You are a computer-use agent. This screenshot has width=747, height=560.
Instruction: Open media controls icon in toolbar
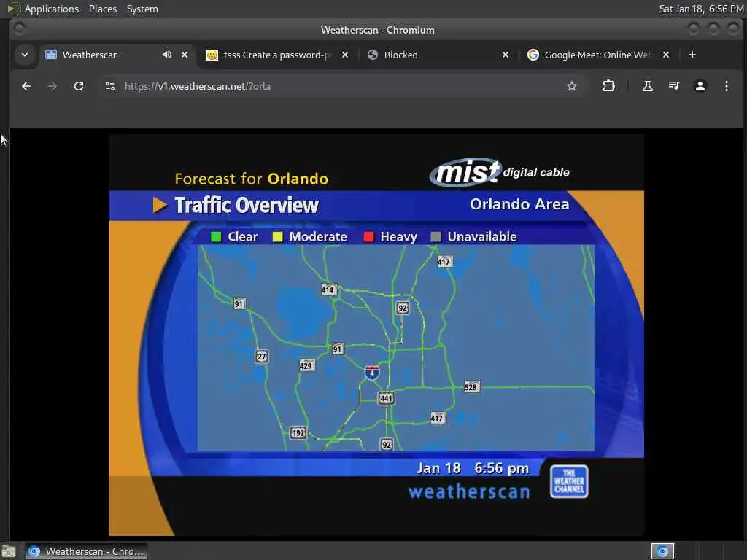point(673,86)
